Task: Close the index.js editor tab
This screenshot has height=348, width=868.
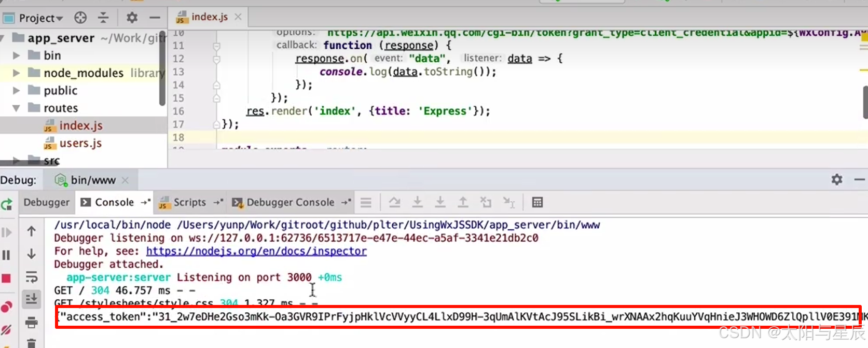Action: (x=238, y=17)
